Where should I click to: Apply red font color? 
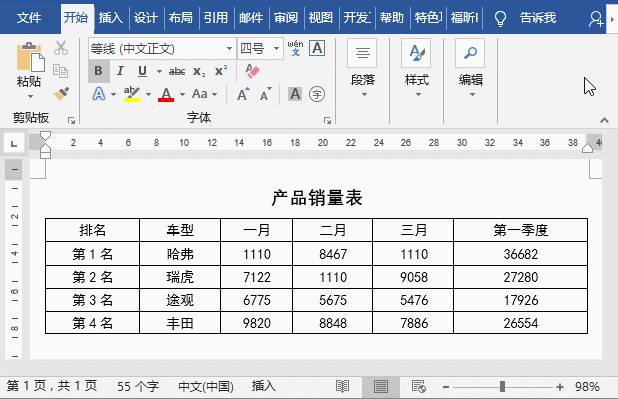(166, 94)
